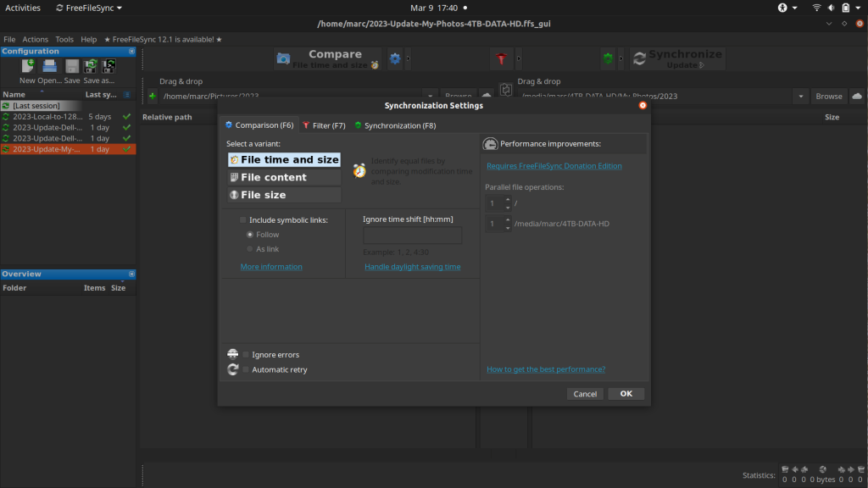Viewport: 868px width, 488px height.
Task: Click the Synchronize button in toolbar
Action: (677, 58)
